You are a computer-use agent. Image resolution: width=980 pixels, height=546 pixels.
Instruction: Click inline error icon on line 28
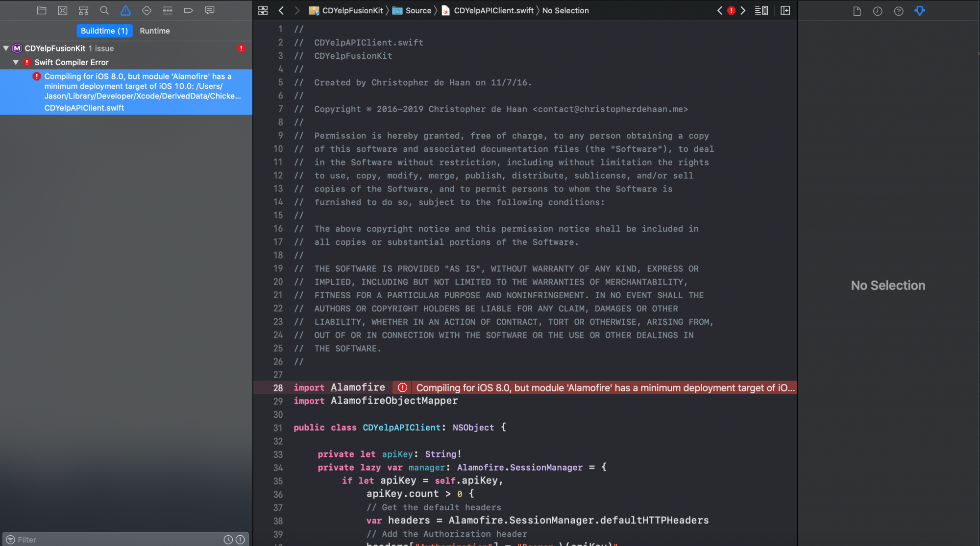(x=403, y=388)
